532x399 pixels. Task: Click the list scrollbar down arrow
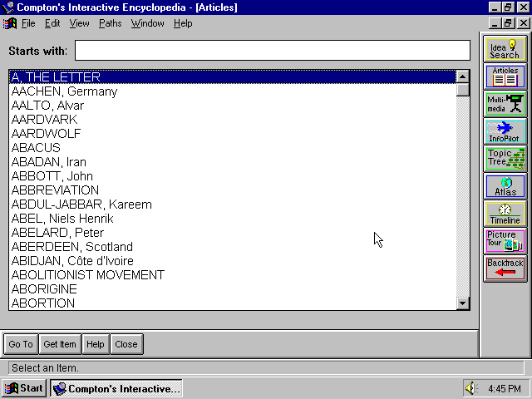pyautogui.click(x=463, y=303)
